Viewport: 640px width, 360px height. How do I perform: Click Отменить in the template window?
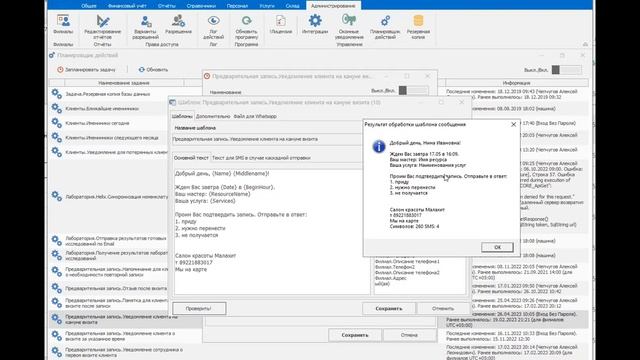coord(443,309)
